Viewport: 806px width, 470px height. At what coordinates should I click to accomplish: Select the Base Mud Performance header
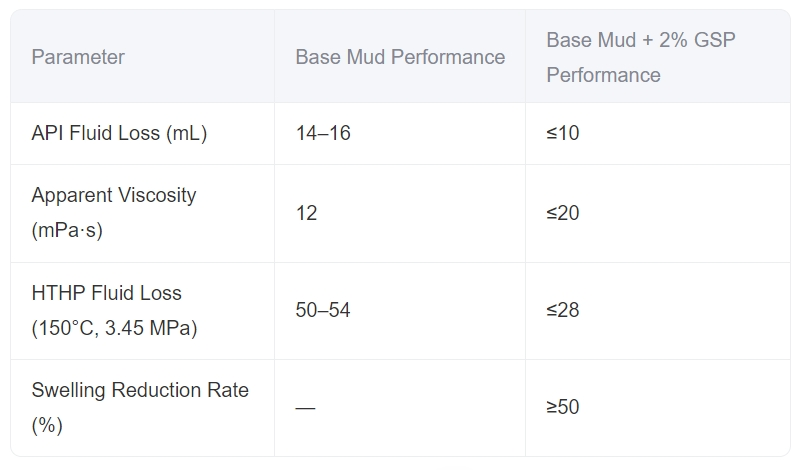pos(400,57)
